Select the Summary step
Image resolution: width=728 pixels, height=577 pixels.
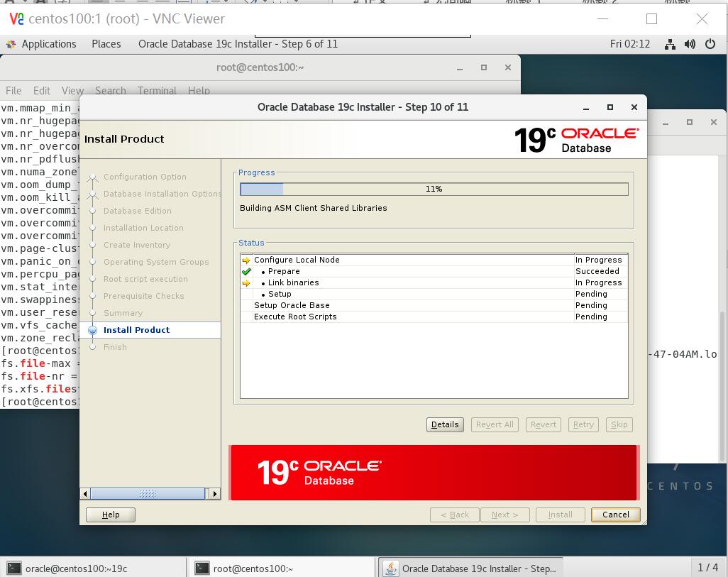[123, 313]
